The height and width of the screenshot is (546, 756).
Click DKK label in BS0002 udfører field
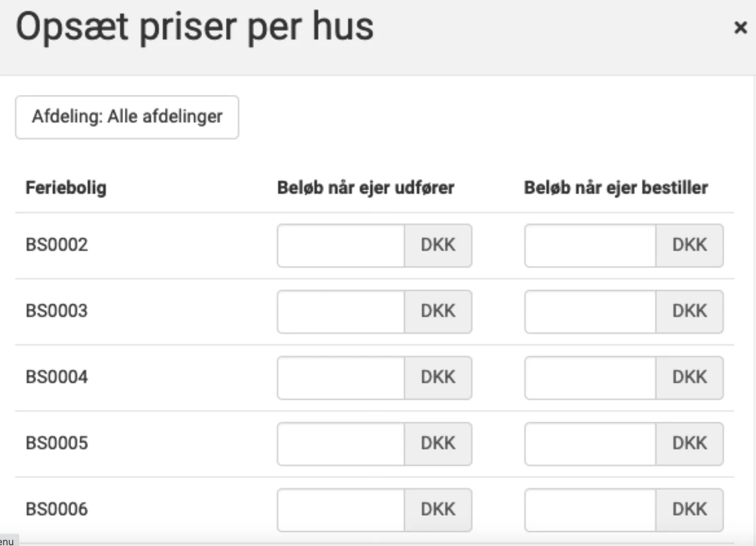(x=438, y=246)
